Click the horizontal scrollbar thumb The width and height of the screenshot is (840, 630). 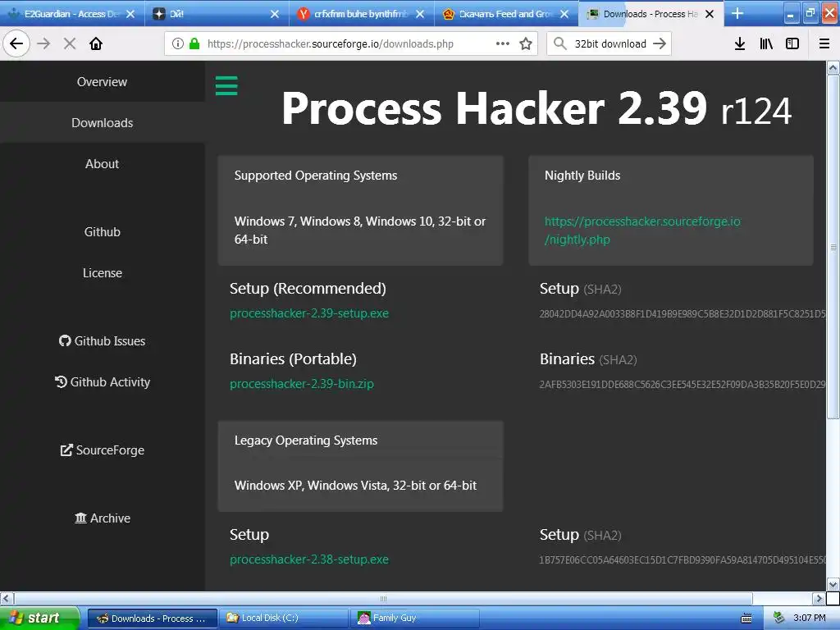pyautogui.click(x=383, y=598)
